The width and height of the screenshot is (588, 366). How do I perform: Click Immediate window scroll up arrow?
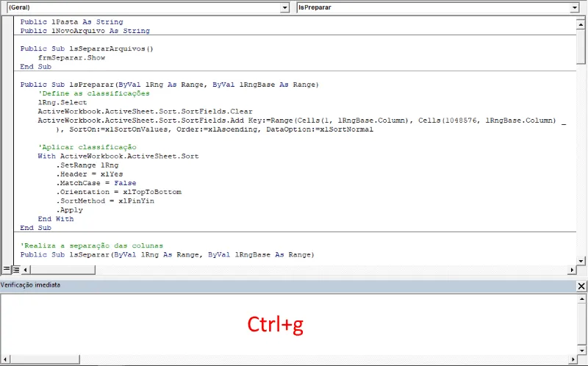581,299
